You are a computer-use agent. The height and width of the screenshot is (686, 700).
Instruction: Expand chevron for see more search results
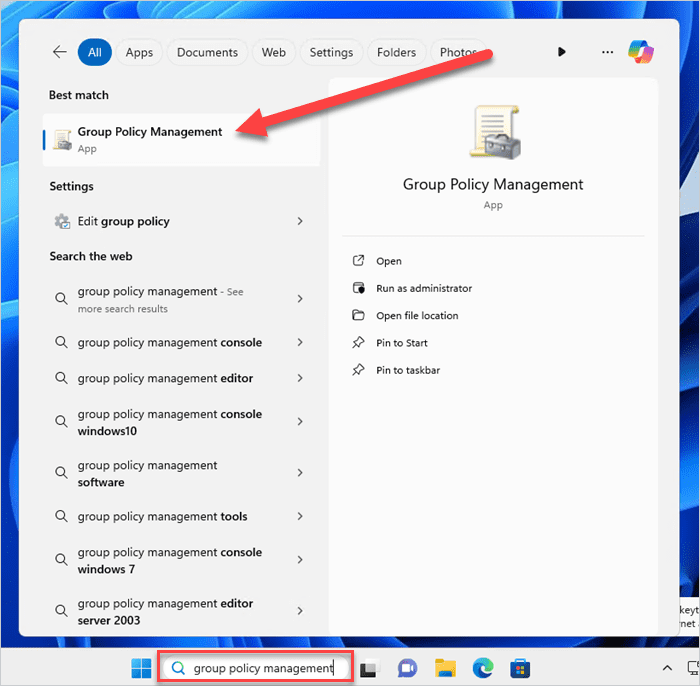(x=300, y=299)
